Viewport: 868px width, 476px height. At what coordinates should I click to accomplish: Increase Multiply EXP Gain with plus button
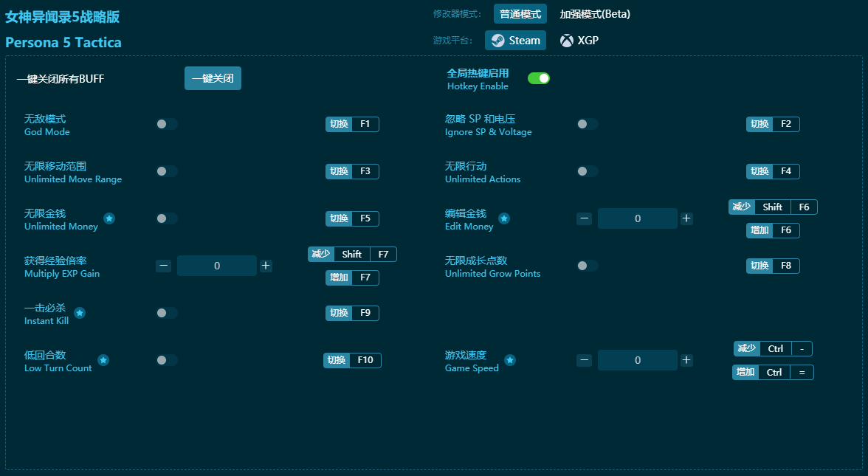266,266
